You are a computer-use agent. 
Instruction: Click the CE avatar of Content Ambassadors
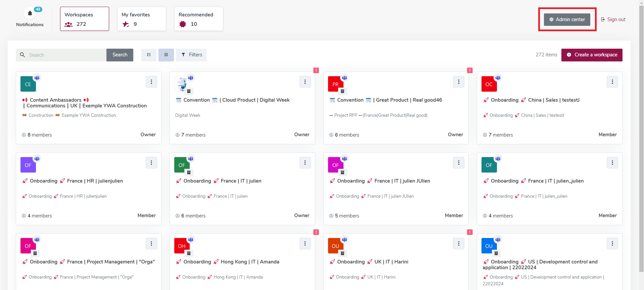28,84
